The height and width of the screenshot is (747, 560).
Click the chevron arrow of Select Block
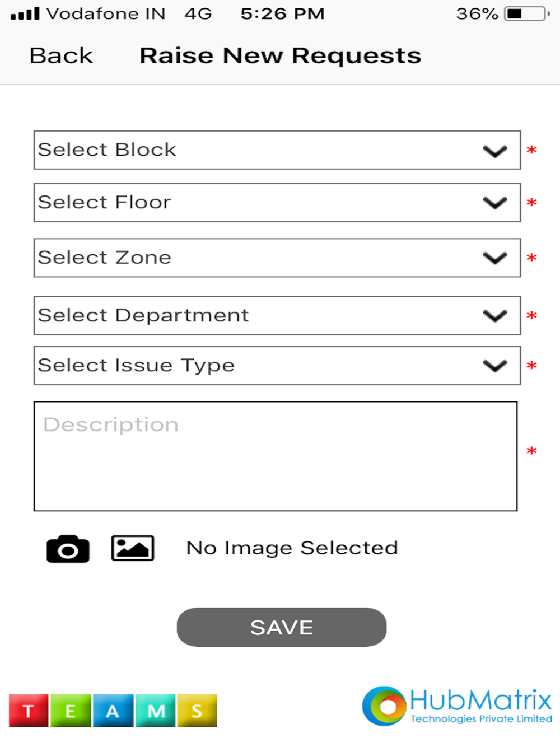coord(495,151)
